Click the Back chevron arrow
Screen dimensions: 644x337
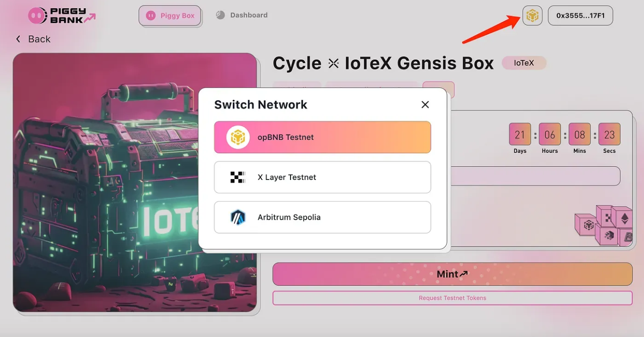[x=18, y=39]
